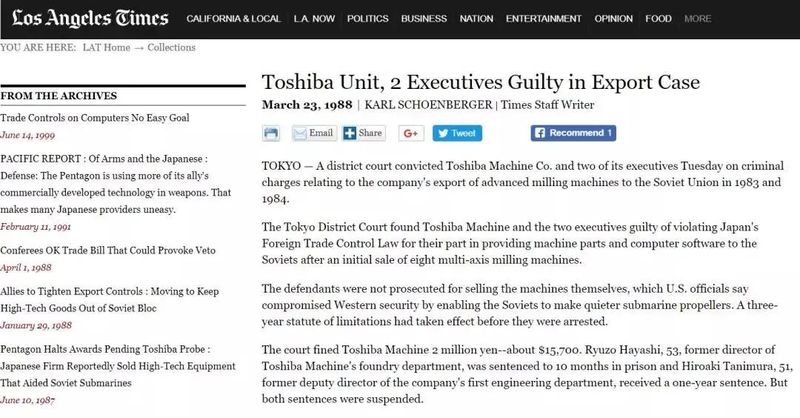
Task: Recommend the article on Facebook
Action: coord(573,133)
